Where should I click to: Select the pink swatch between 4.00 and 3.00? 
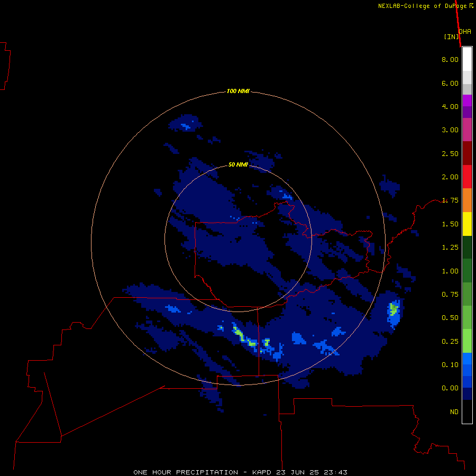[x=467, y=130]
